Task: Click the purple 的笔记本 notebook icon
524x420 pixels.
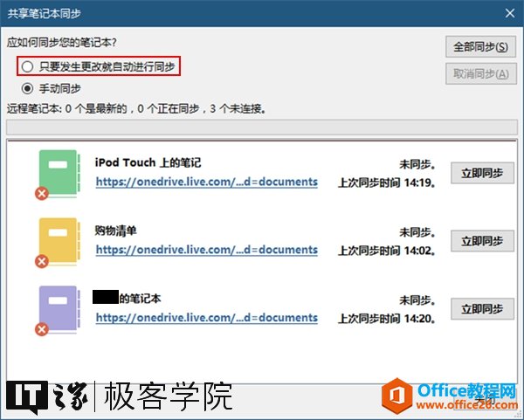Action: tap(59, 309)
